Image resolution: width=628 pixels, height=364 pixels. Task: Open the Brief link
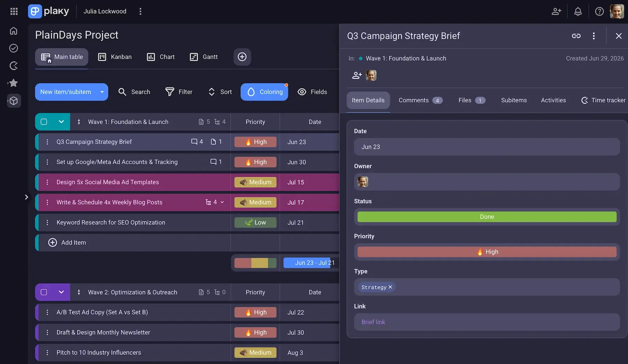pyautogui.click(x=373, y=322)
